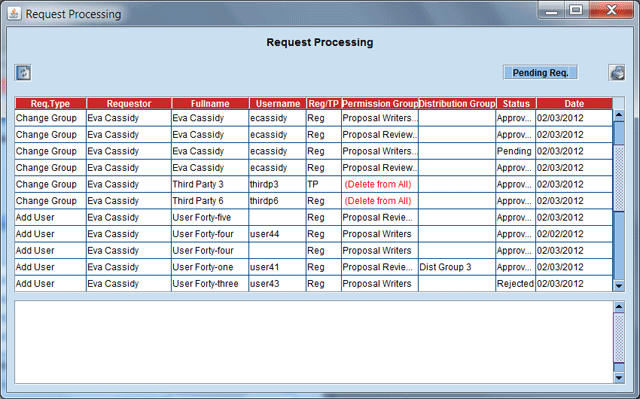Toggle the Pending Req. button
This screenshot has height=399, width=640.
[x=540, y=73]
